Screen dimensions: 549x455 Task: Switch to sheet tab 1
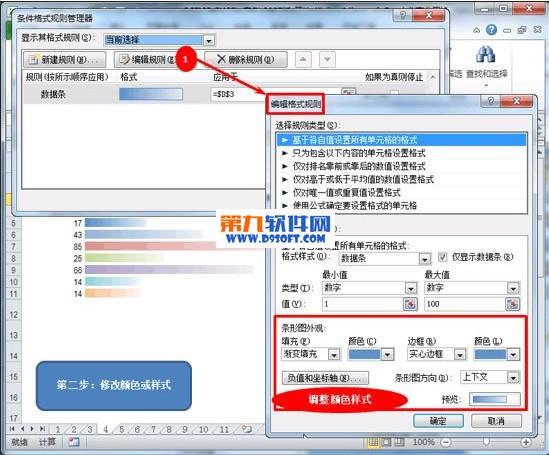(58, 429)
